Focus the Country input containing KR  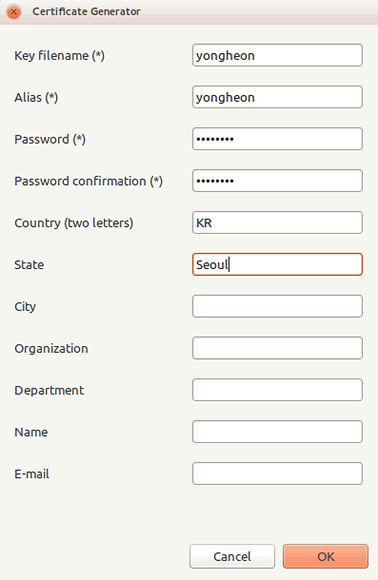[277, 223]
